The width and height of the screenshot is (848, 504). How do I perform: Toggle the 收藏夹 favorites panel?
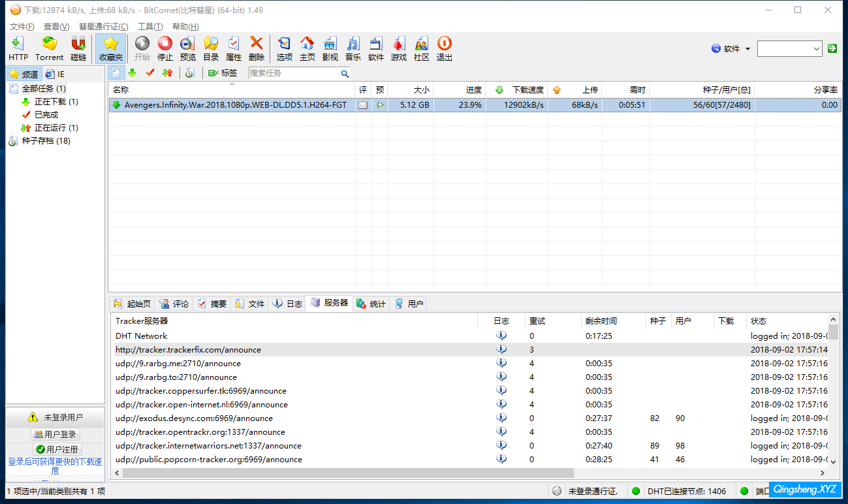pyautogui.click(x=111, y=48)
